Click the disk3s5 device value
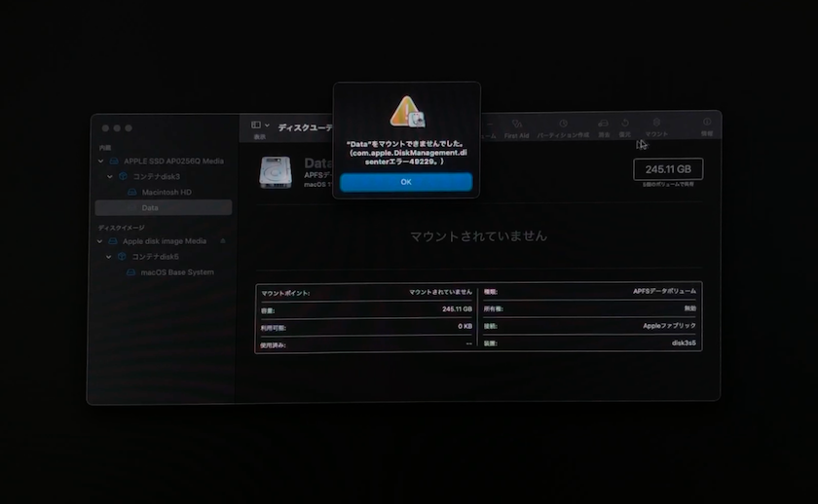Image resolution: width=818 pixels, height=504 pixels. [684, 342]
